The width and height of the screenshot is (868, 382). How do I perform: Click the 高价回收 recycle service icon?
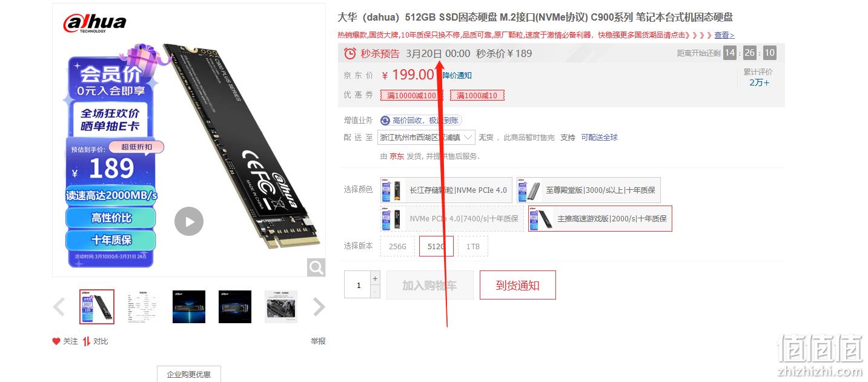[x=385, y=121]
